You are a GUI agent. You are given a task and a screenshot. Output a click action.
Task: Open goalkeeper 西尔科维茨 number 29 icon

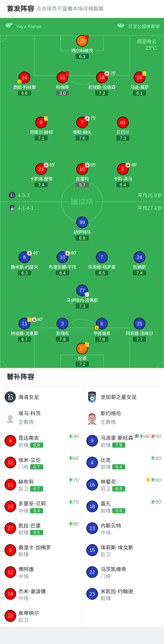point(82,41)
